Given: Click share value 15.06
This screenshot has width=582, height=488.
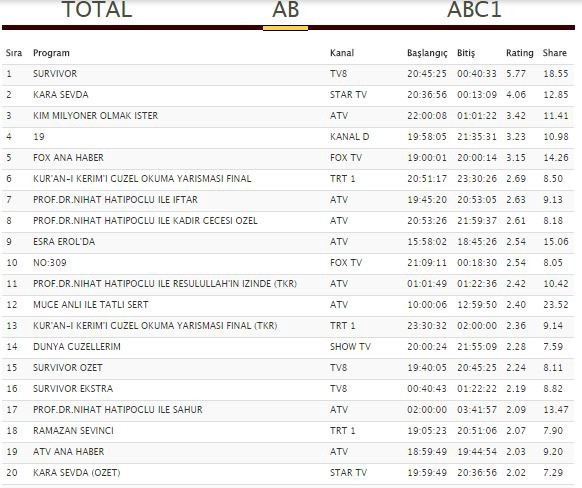Looking at the screenshot, I should pos(556,242).
